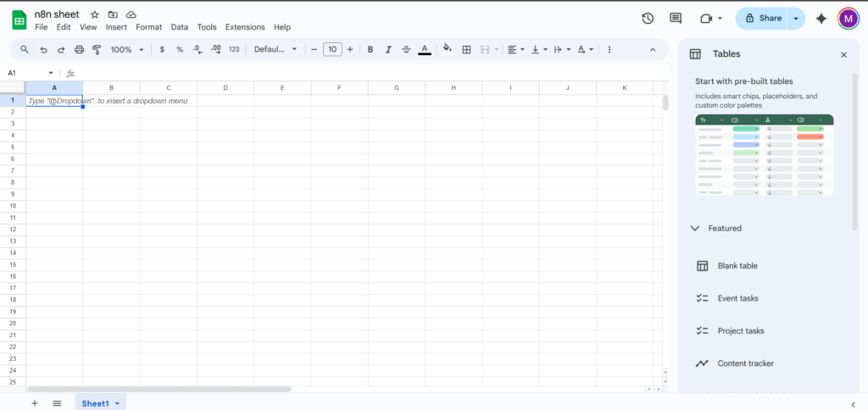This screenshot has height=410, width=868.
Task: Open the zoom 100% dropdown
Action: click(x=127, y=50)
